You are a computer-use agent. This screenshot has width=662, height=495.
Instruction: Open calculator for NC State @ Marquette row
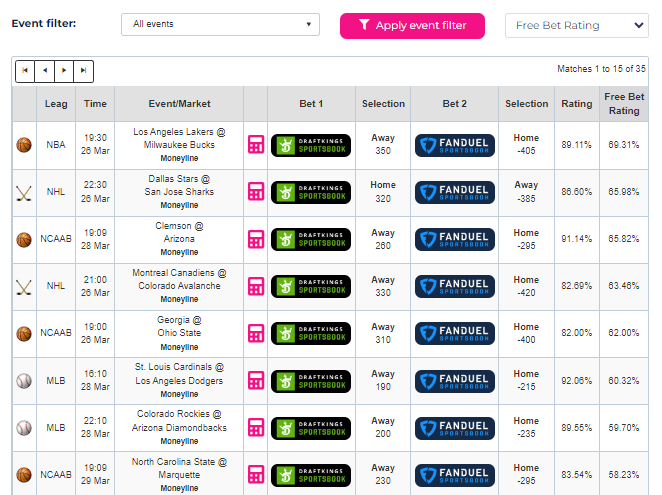256,475
